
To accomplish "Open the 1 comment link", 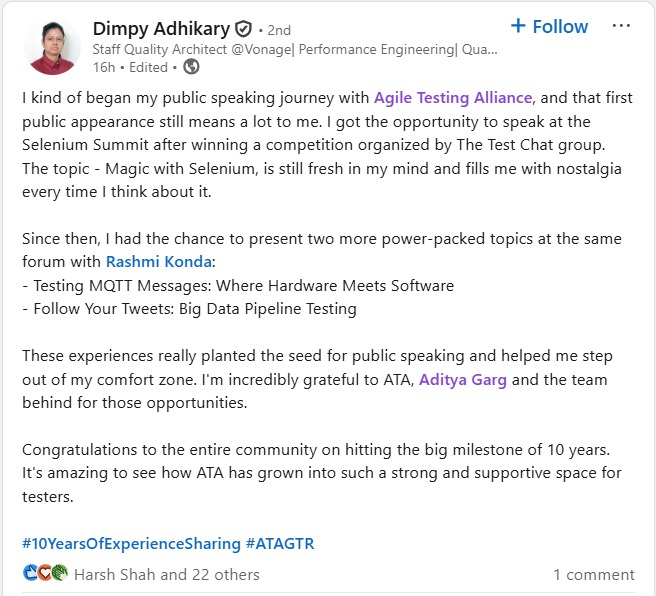I will (x=593, y=574).
